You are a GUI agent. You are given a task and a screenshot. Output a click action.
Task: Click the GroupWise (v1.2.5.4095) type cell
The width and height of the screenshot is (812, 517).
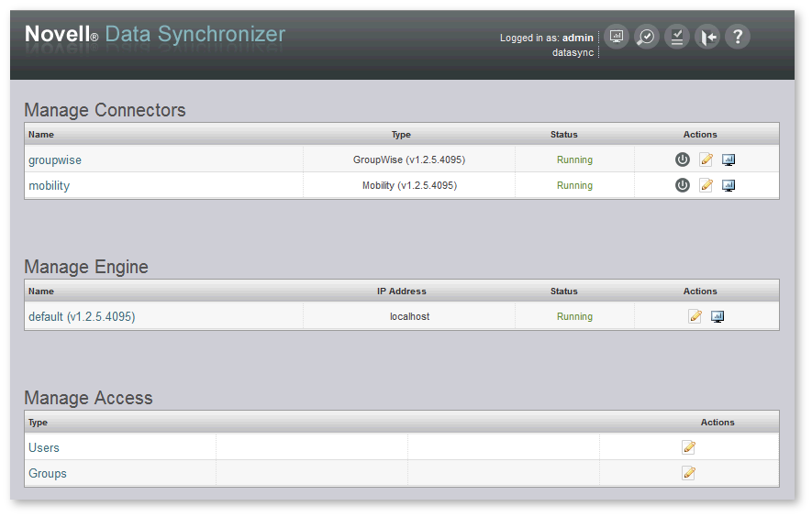pos(409,159)
